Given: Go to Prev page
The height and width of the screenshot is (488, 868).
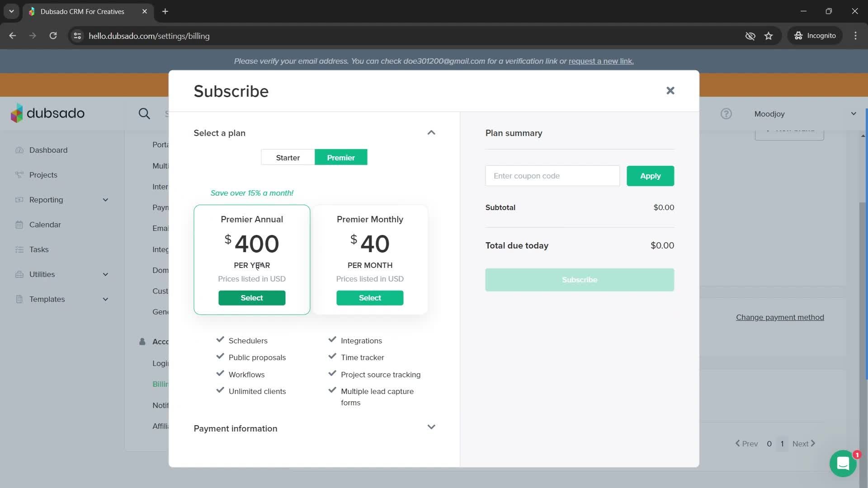Looking at the screenshot, I should coord(746,444).
